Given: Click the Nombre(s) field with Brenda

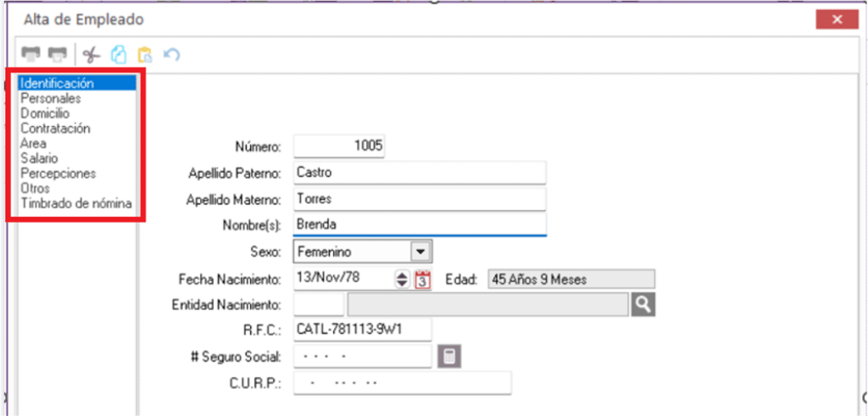Looking at the screenshot, I should (420, 225).
